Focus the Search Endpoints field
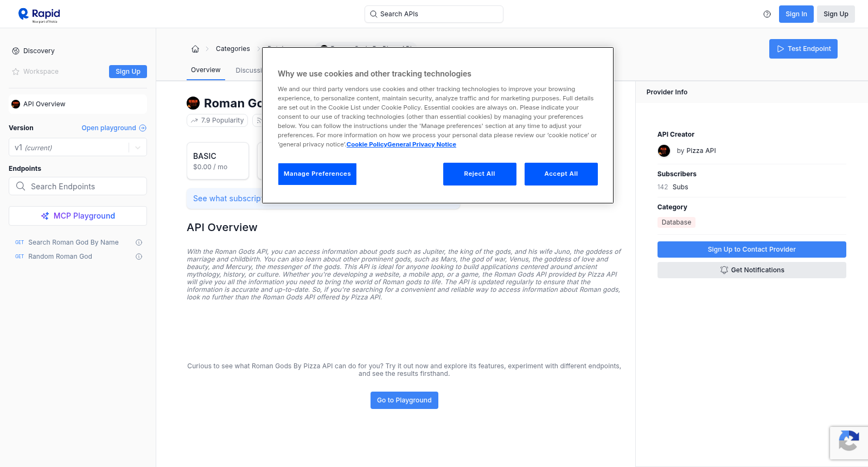Viewport: 868px width, 467px height. tap(78, 186)
